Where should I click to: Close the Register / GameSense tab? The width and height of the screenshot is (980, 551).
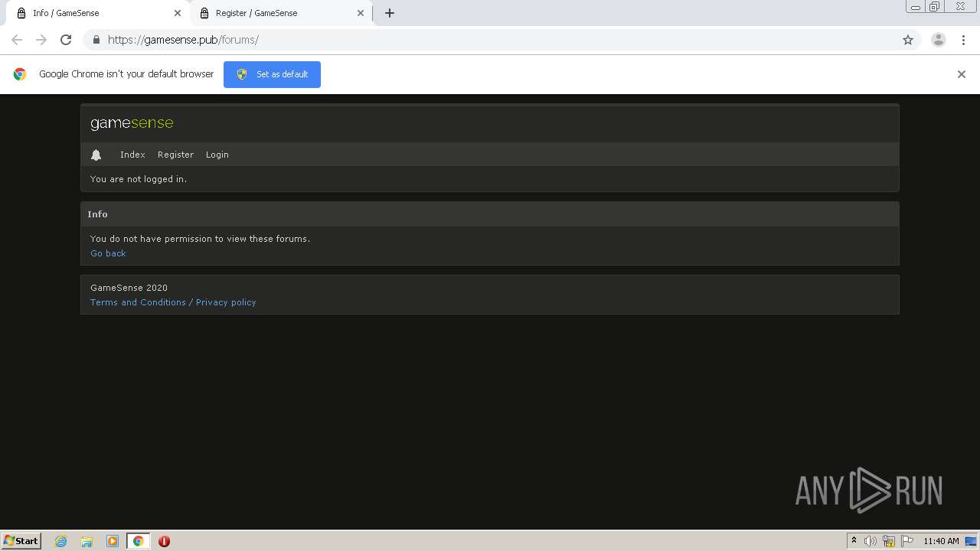361,13
